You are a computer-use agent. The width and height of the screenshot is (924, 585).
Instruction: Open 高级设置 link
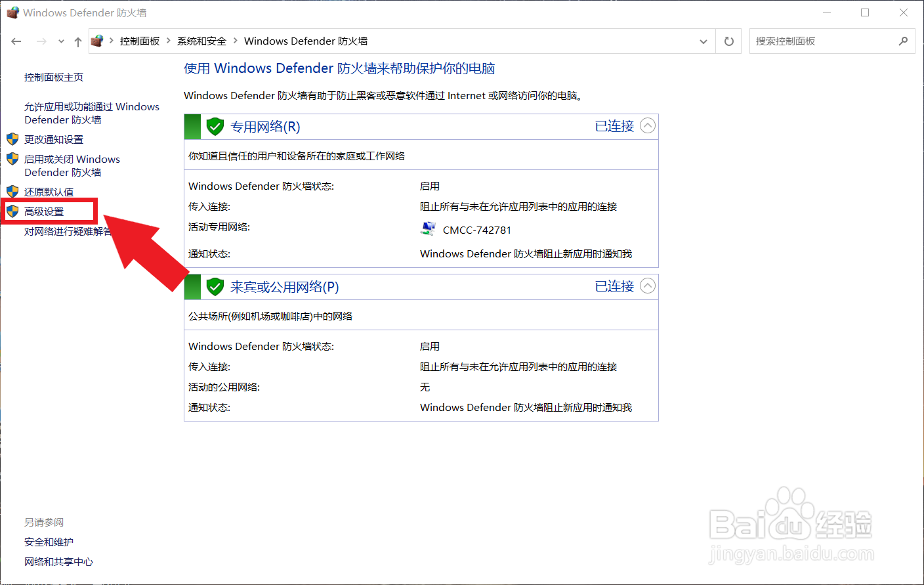pos(44,211)
